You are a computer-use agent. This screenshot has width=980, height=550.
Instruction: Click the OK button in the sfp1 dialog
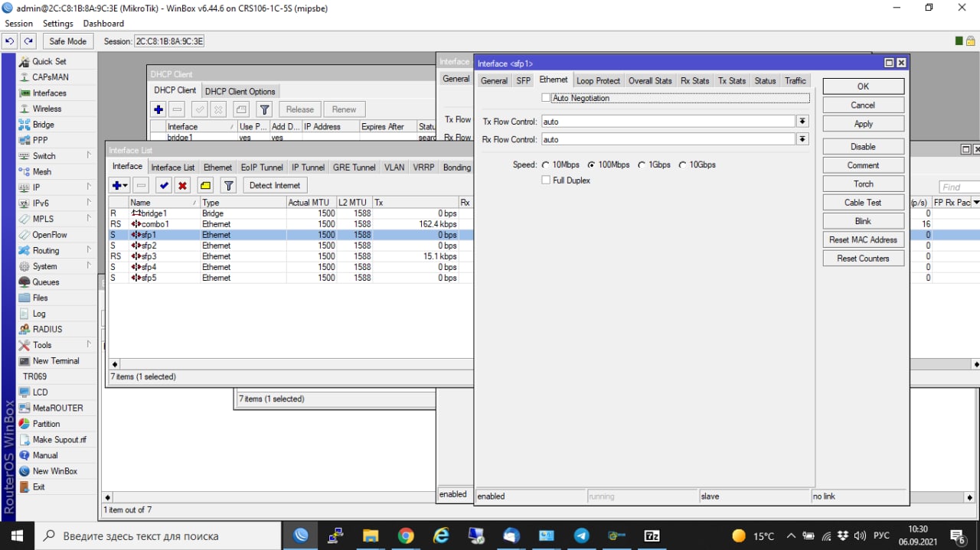coord(863,86)
